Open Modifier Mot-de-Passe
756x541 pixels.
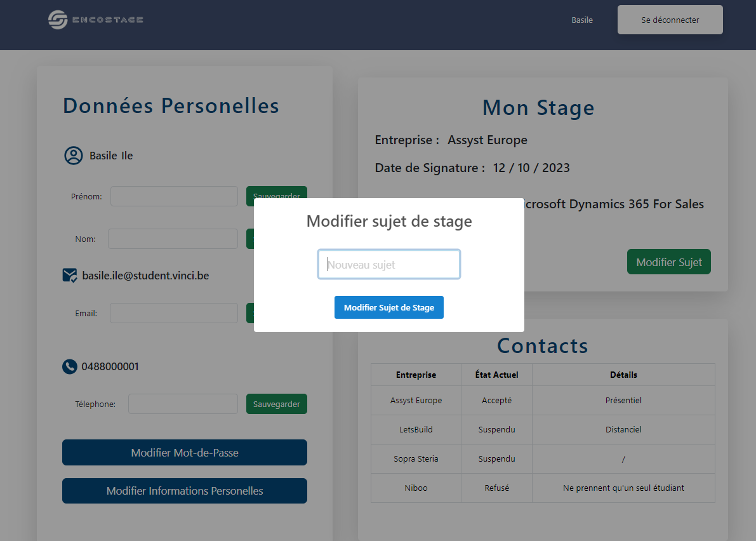point(185,452)
